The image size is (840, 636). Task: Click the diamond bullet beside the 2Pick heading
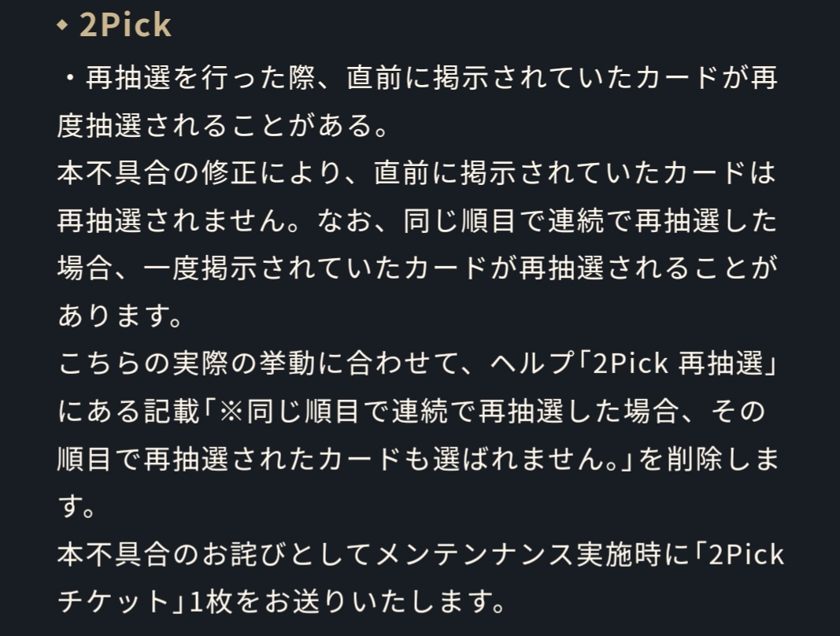click(63, 26)
